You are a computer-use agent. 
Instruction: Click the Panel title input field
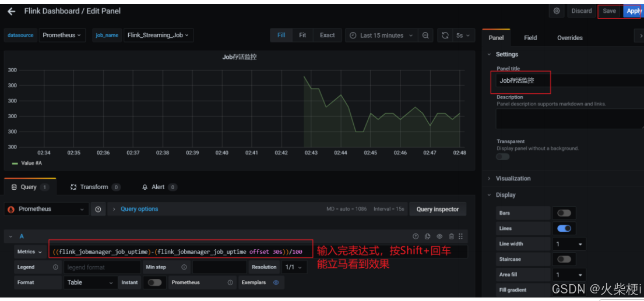[570, 81]
